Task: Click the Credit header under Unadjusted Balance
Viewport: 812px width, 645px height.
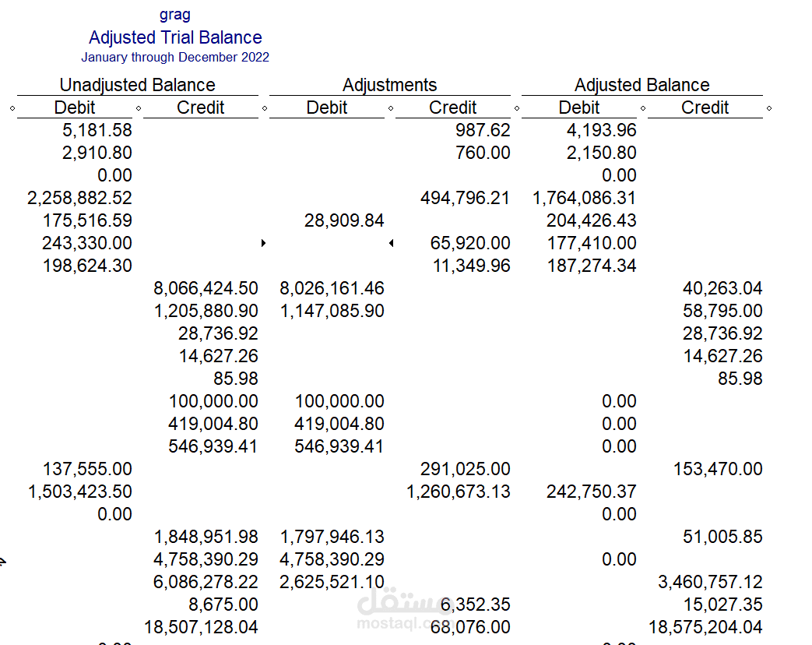Action: coord(200,107)
